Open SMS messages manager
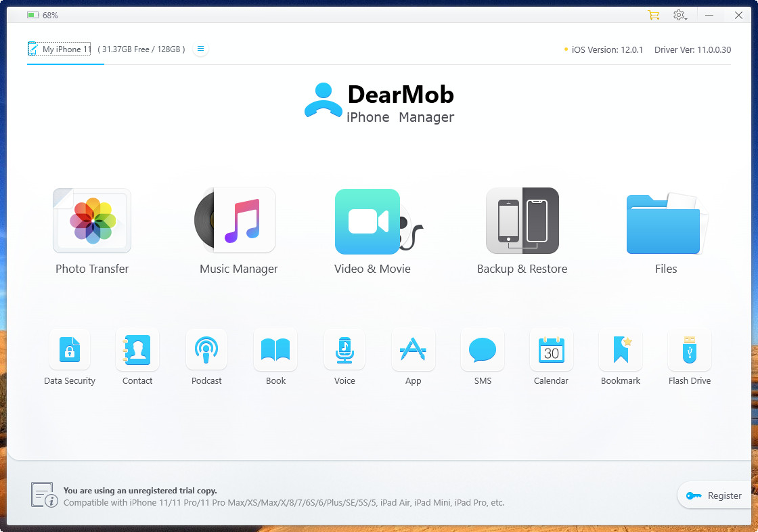The height and width of the screenshot is (532, 758). coord(483,350)
